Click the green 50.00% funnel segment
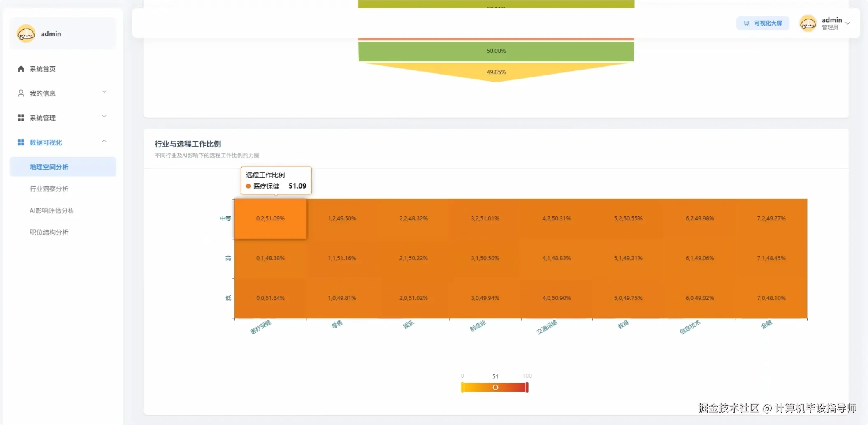Viewport: 868px width, 425px height. point(496,51)
